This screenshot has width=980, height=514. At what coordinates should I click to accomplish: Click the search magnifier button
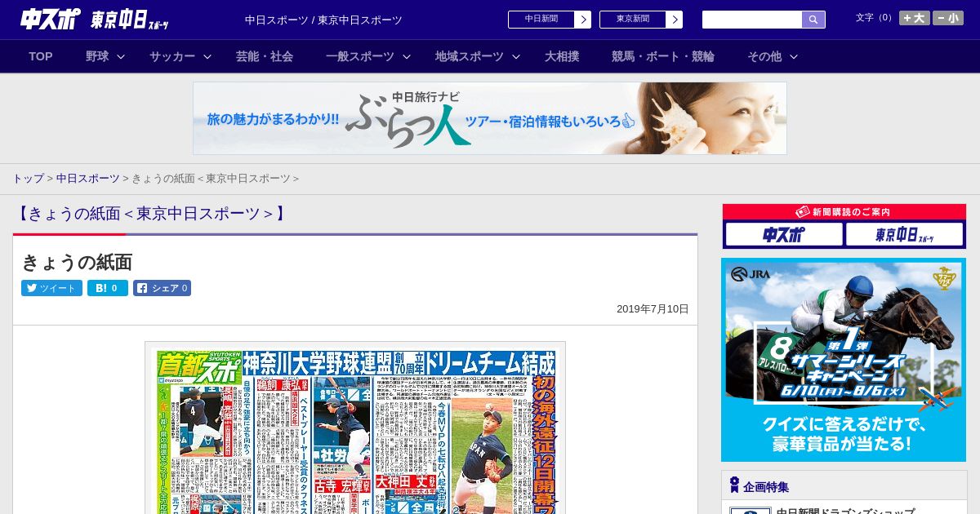[x=813, y=20]
